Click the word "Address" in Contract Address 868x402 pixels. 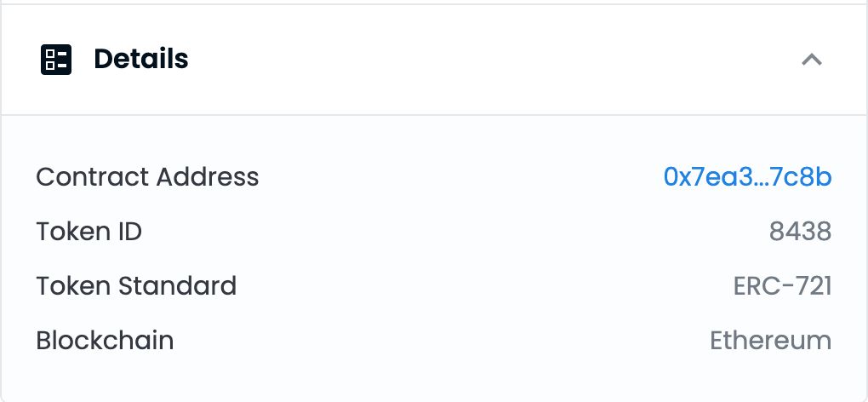point(208,177)
